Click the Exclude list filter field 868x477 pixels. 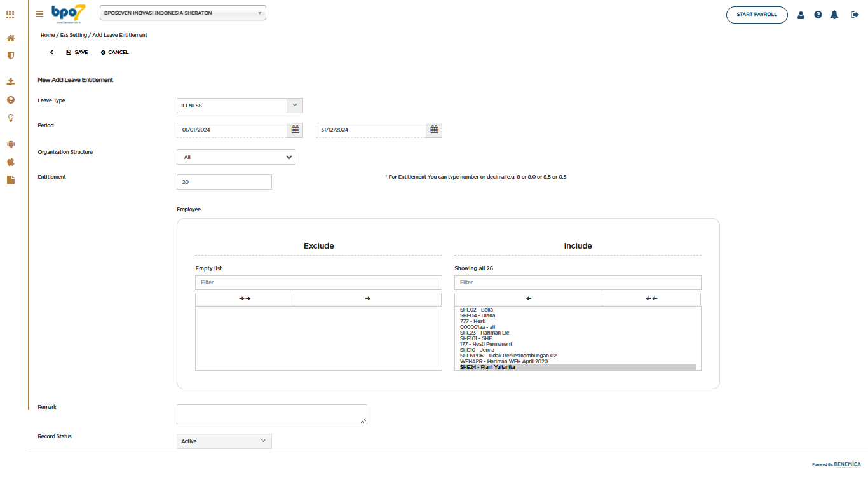[x=318, y=282]
